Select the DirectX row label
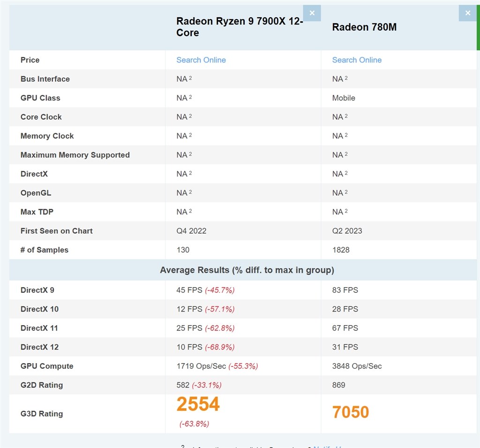 click(34, 174)
